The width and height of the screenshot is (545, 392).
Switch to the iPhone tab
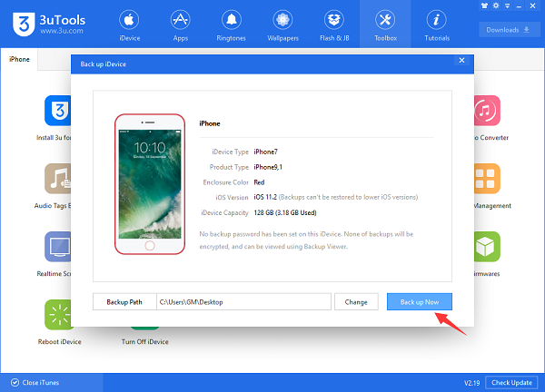click(x=19, y=59)
